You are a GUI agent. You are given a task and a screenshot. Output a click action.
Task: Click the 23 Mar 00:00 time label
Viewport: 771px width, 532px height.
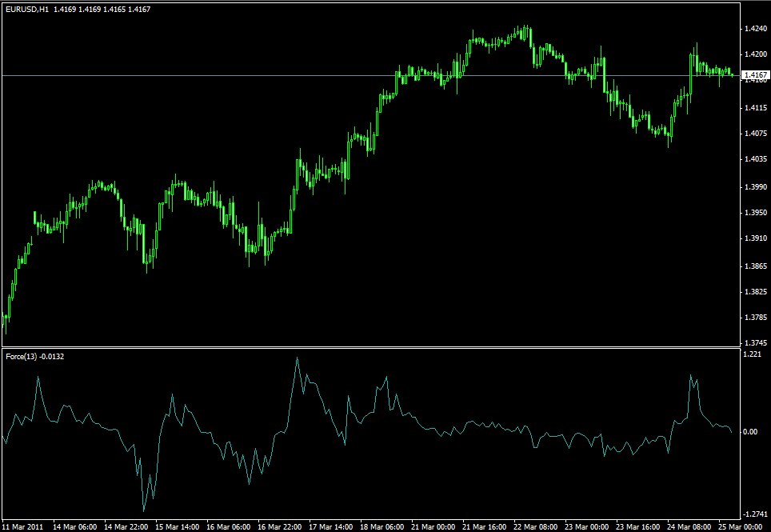pos(586,526)
